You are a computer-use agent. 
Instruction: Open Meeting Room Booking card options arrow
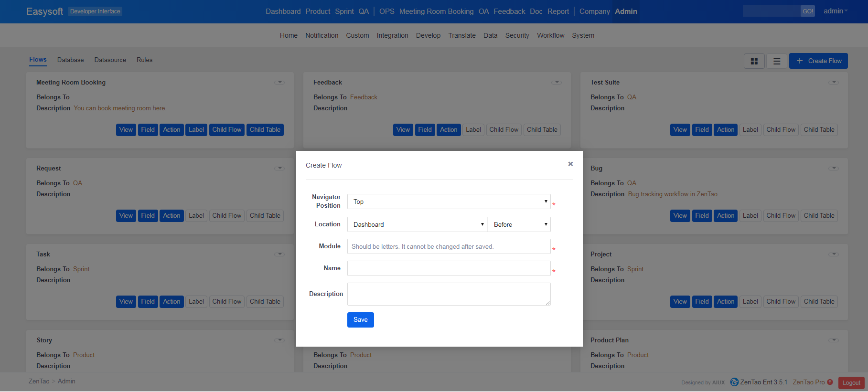pyautogui.click(x=279, y=83)
